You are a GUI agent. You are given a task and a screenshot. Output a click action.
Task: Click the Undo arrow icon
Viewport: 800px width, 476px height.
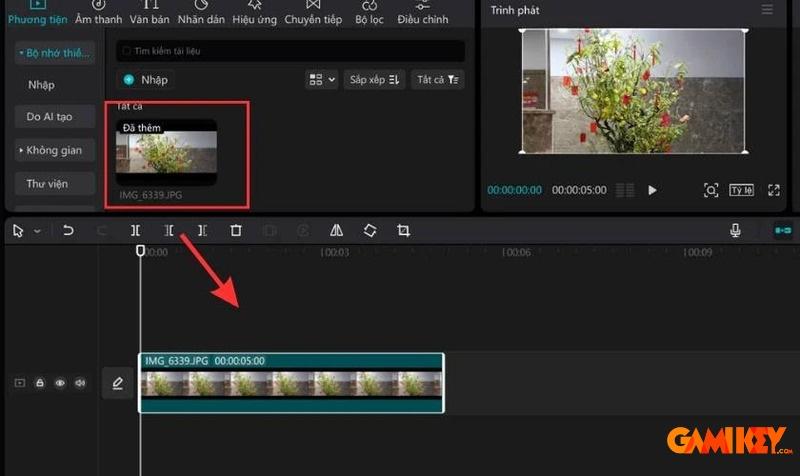[x=68, y=230]
